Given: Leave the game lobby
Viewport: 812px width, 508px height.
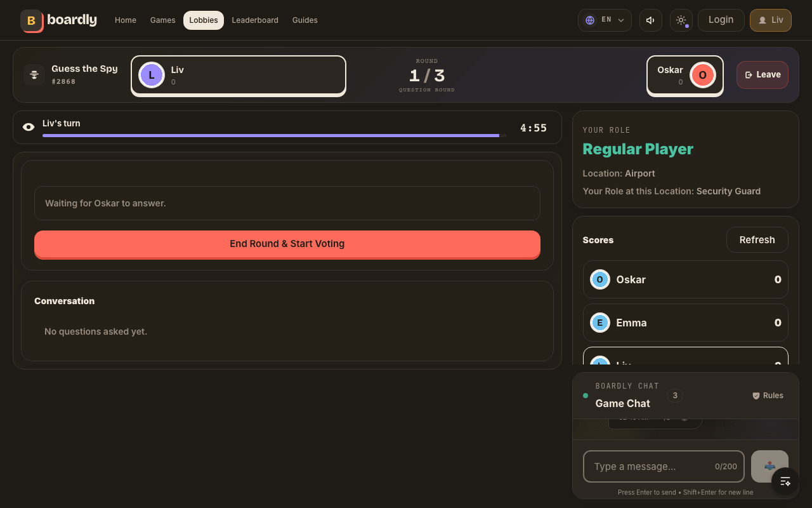Looking at the screenshot, I should click(x=763, y=75).
